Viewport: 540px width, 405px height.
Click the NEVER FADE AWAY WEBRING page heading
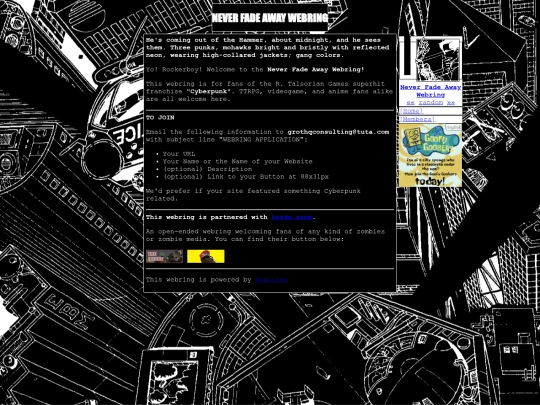[x=270, y=18]
